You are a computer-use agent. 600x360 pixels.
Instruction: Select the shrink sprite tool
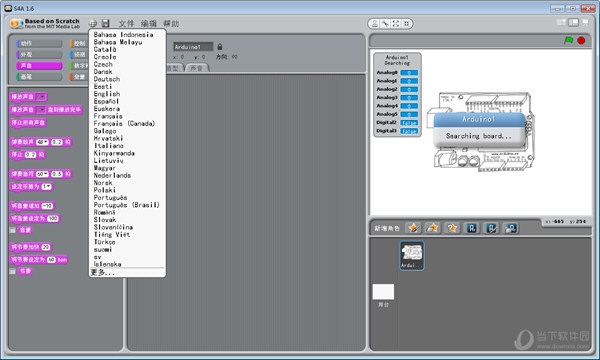(x=407, y=24)
